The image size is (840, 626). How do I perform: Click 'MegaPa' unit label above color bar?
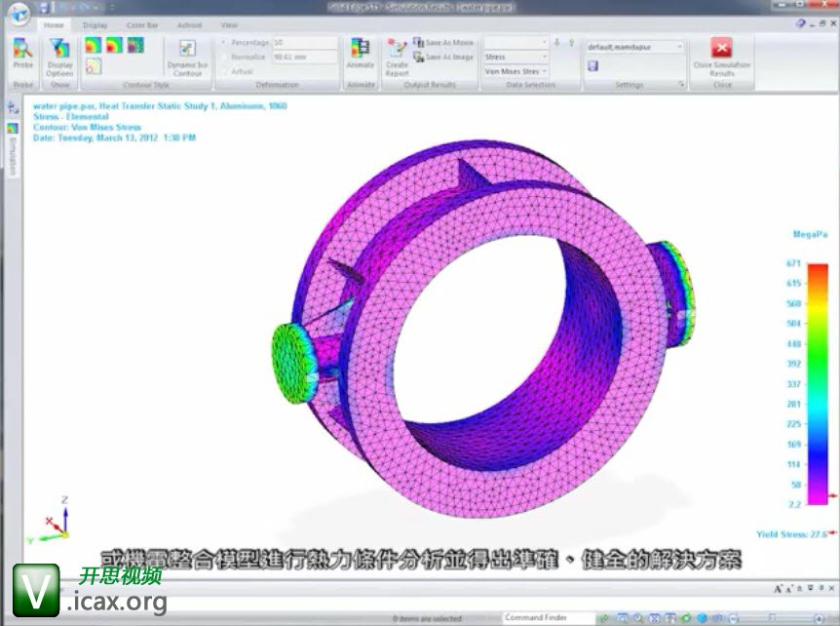(810, 234)
